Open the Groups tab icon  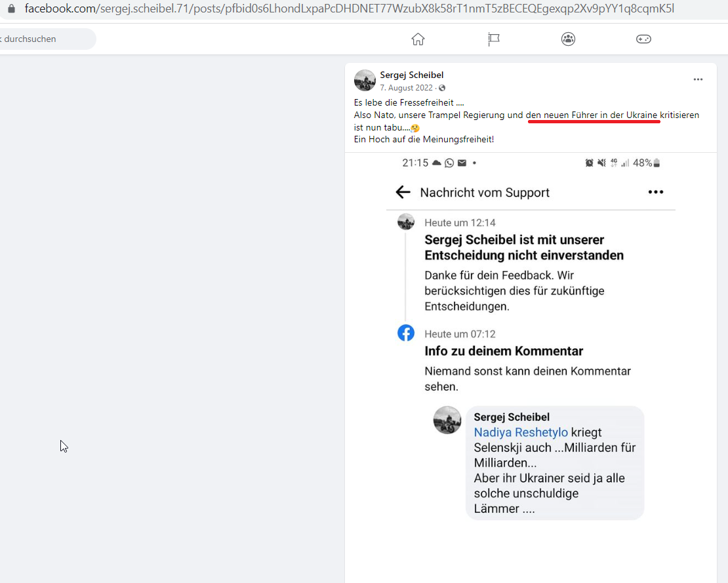[568, 39]
